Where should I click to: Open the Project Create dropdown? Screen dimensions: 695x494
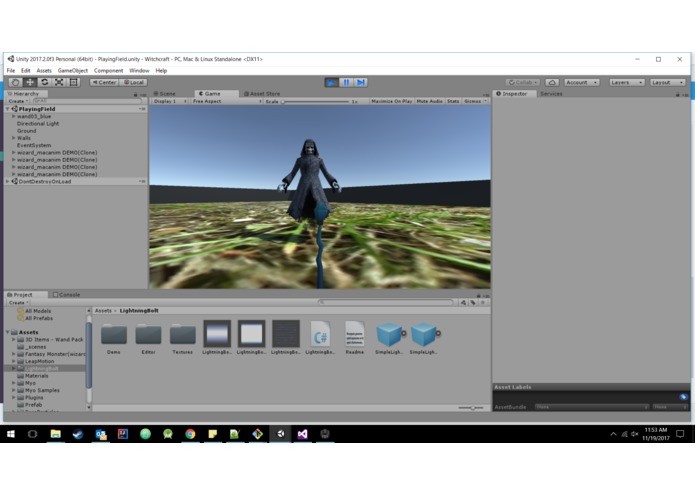(x=18, y=303)
